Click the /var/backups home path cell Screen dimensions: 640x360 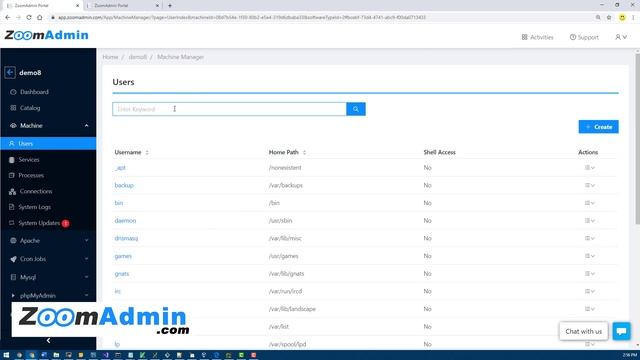click(286, 185)
